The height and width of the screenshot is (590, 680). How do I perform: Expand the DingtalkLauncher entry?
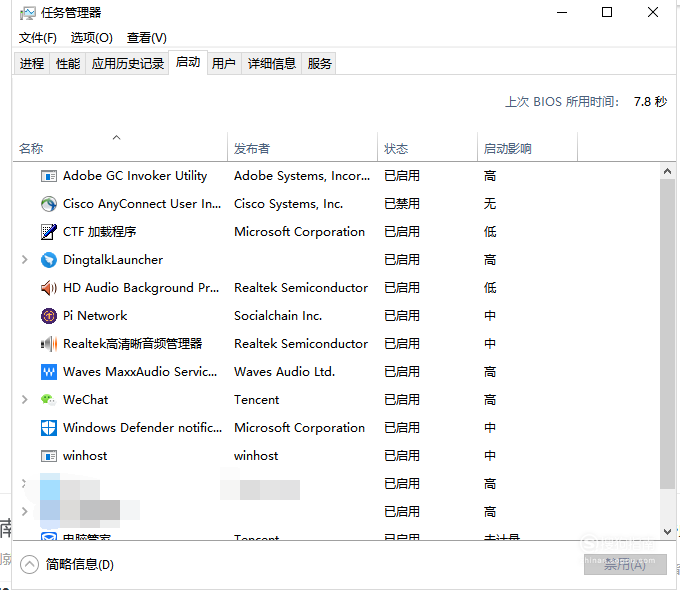[x=25, y=260]
